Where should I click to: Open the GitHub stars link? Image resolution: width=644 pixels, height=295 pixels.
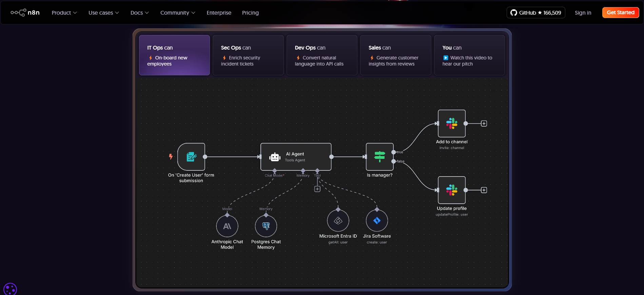535,13
